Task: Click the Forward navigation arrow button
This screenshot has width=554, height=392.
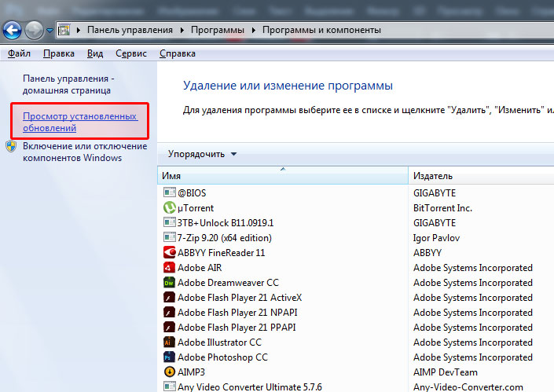Action: point(34,30)
